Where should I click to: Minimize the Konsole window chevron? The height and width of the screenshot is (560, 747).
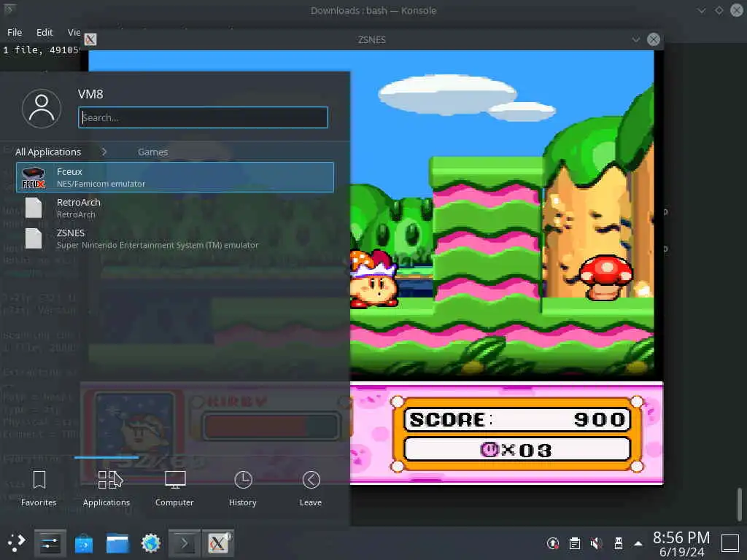click(x=702, y=10)
